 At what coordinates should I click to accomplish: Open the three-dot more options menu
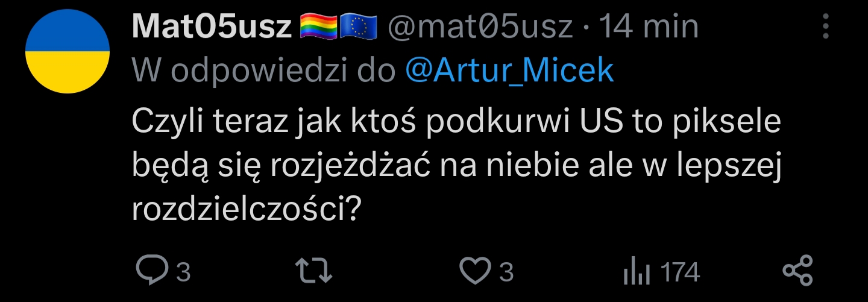pos(825,28)
